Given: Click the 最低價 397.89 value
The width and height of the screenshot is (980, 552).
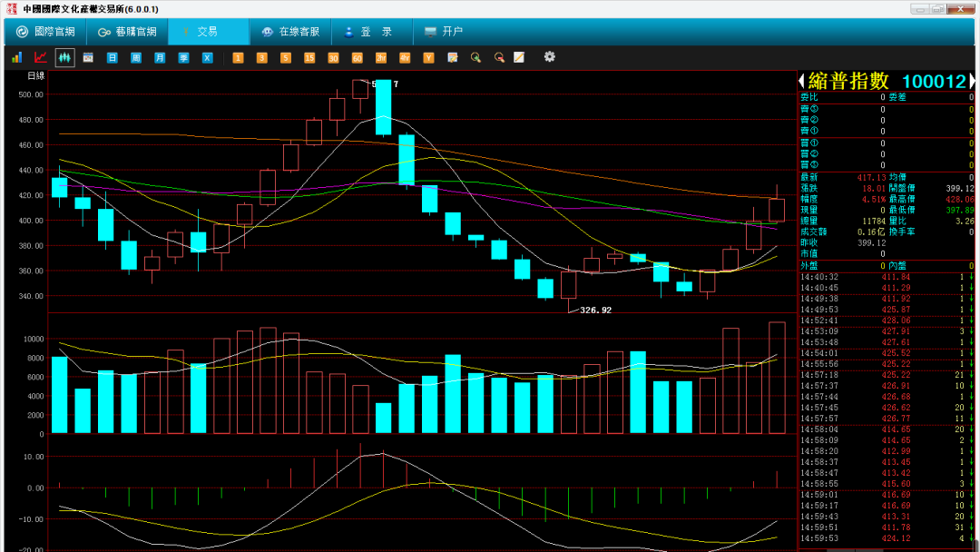Looking at the screenshot, I should click(959, 210).
